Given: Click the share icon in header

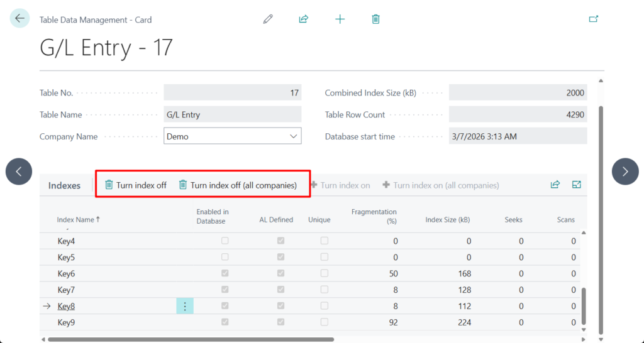Looking at the screenshot, I should 304,19.
